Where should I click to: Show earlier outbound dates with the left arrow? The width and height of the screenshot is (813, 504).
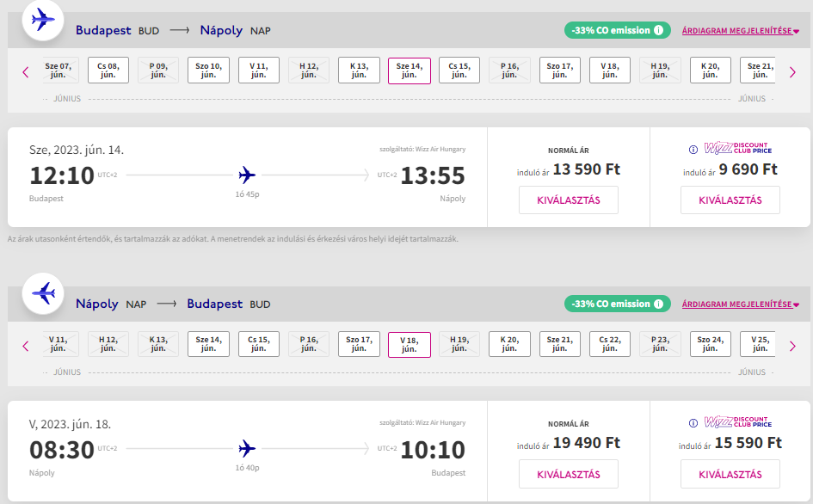(x=25, y=71)
